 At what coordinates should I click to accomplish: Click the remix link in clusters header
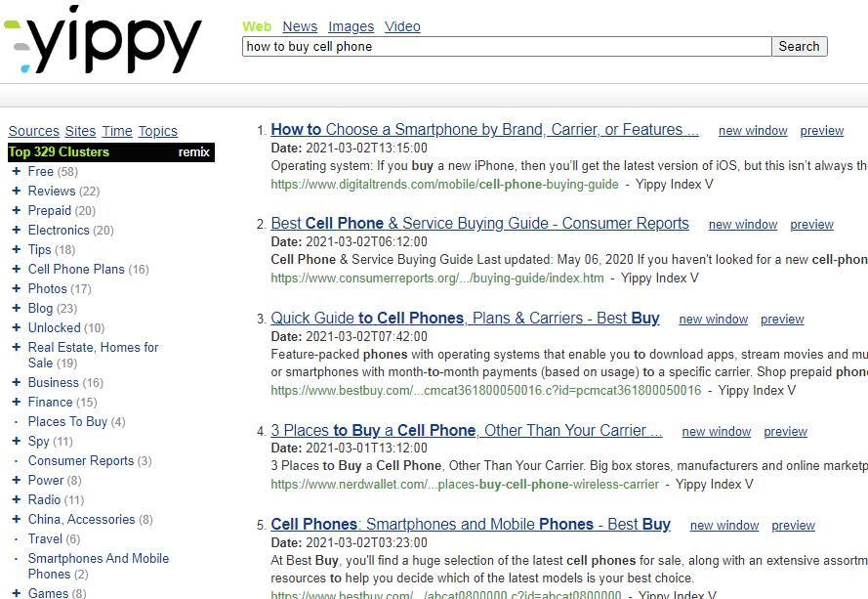[193, 151]
